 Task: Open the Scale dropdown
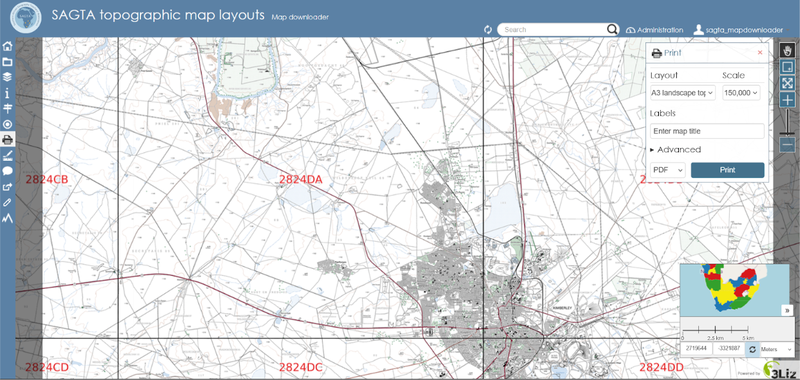[741, 93]
